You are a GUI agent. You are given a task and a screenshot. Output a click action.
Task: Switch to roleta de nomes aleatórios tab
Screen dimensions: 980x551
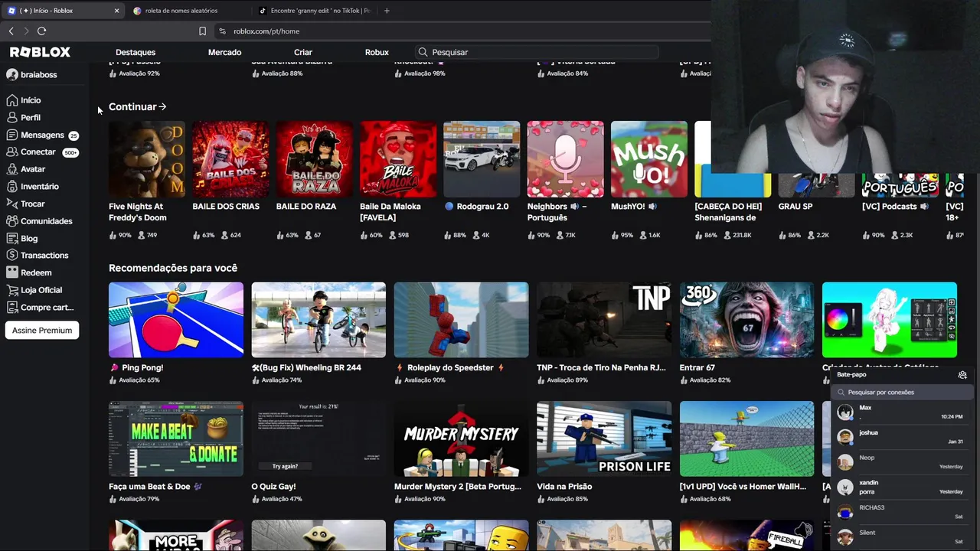188,11
